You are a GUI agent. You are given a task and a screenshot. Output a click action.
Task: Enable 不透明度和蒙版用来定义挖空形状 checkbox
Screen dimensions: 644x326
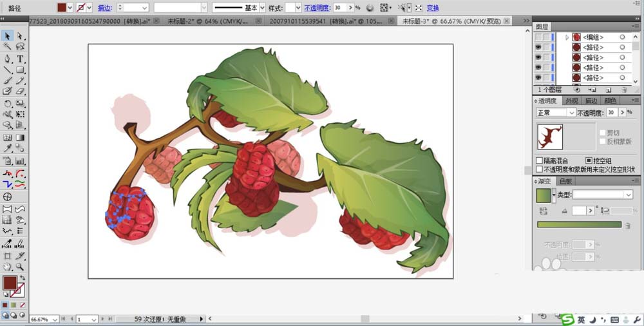point(539,169)
